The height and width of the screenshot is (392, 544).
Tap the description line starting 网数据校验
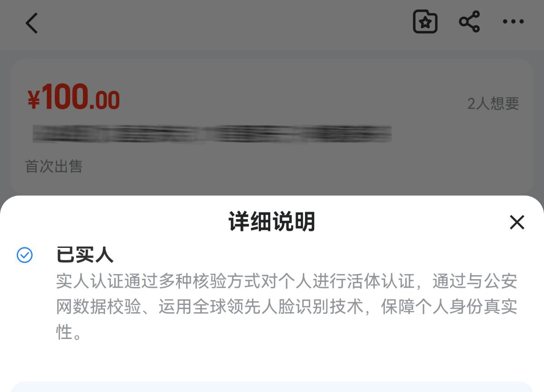click(287, 307)
